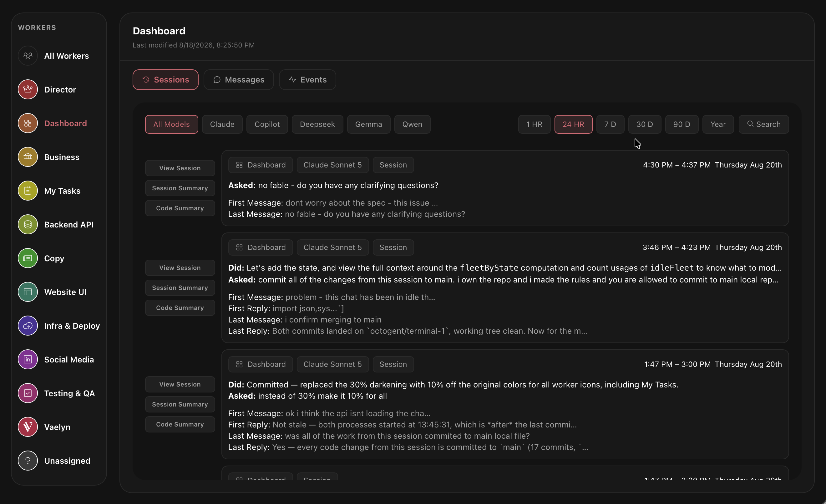Click the history icon on Sessions tab
The width and height of the screenshot is (826, 504).
pos(146,80)
